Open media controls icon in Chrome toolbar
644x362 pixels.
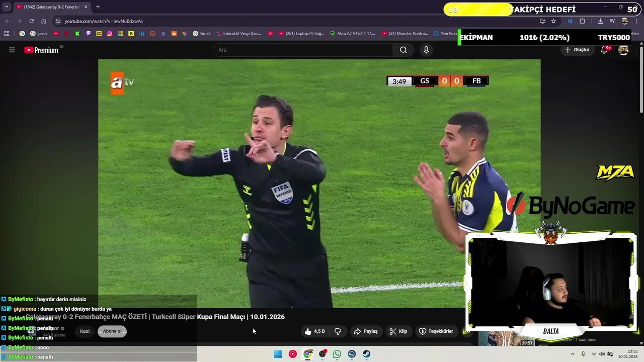click(612, 21)
